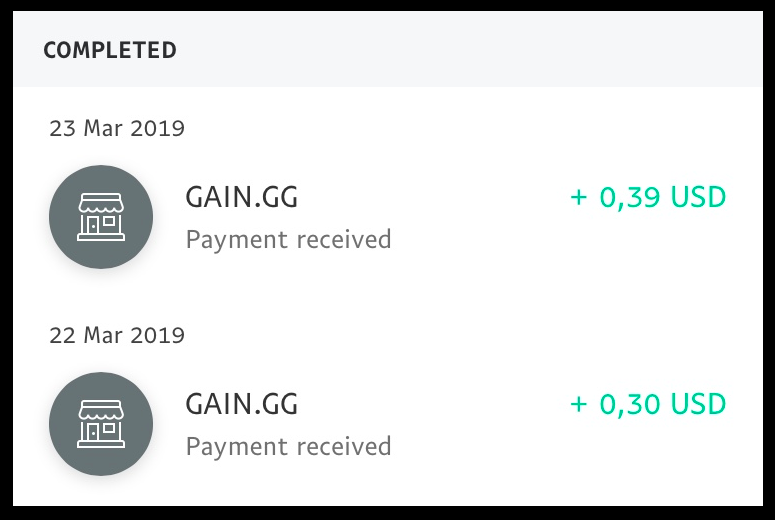Click the shop awning in bottom merchant icon
The image size is (775, 520).
[101, 410]
